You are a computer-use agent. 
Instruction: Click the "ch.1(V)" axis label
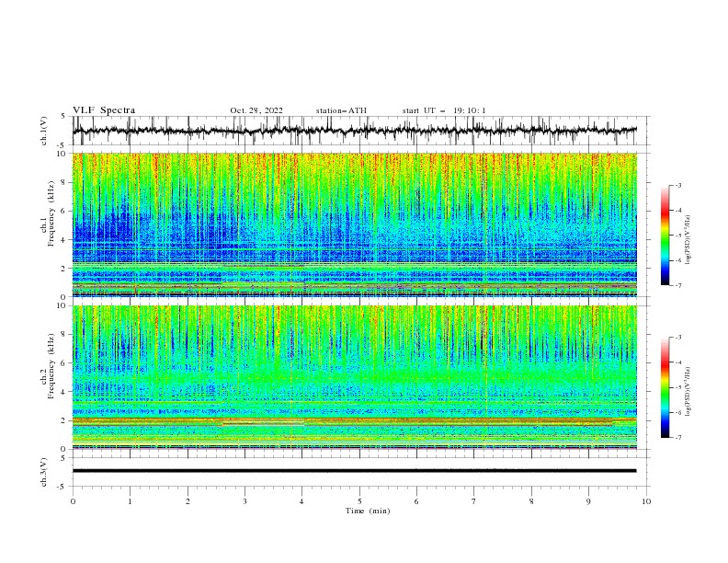pos(44,131)
